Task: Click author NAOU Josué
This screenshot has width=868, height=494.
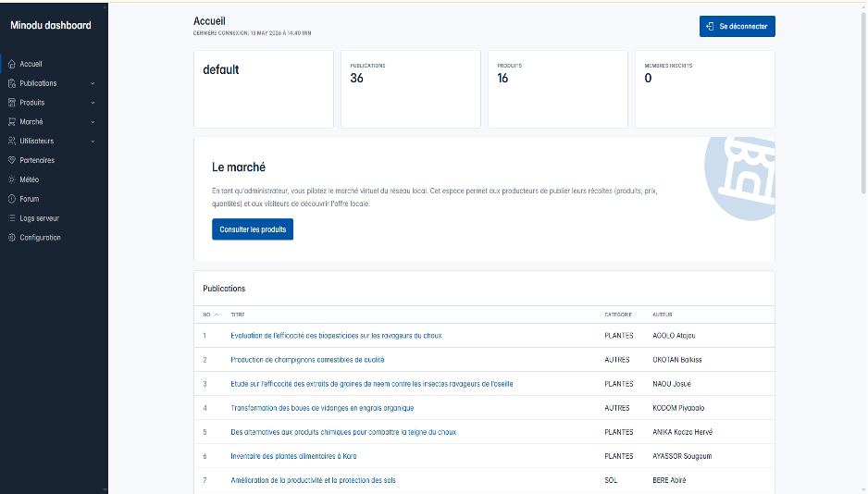Action: click(672, 384)
